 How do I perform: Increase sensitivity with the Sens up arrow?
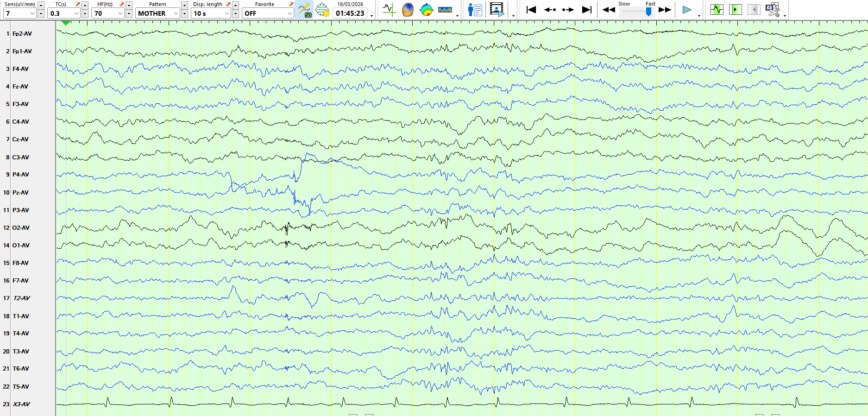coord(41,5)
